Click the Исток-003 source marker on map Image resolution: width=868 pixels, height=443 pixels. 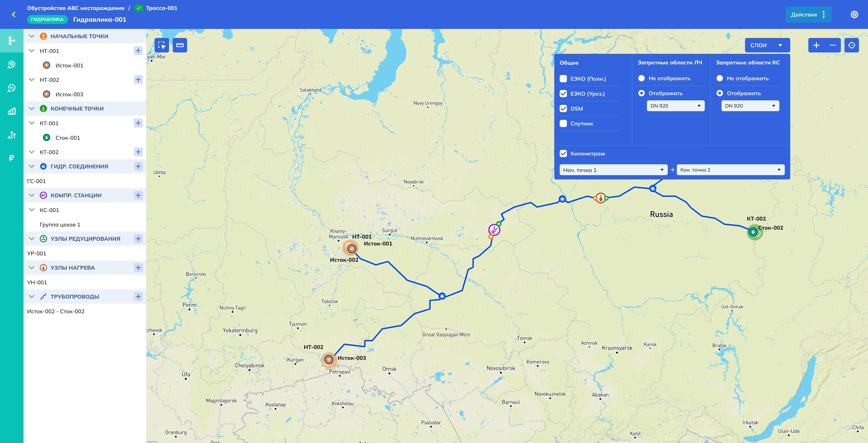tap(329, 359)
